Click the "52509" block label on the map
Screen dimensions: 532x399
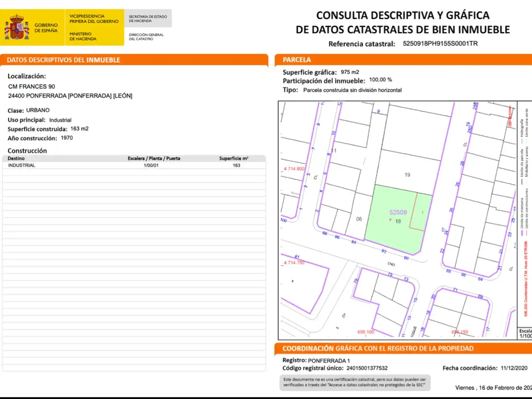[x=398, y=212]
